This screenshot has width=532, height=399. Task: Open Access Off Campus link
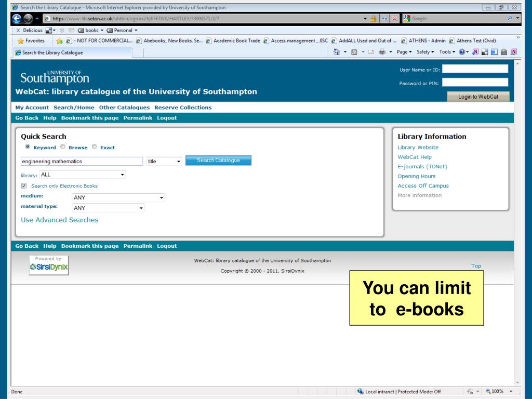point(423,185)
